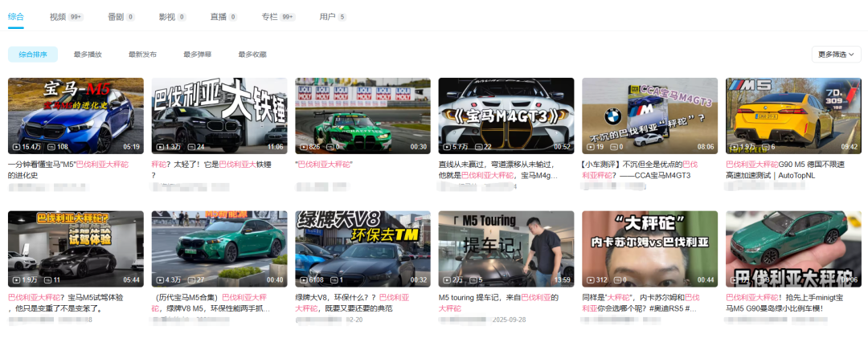868x338 pixels.
Task: Open the 直播 results tab
Action: [223, 17]
